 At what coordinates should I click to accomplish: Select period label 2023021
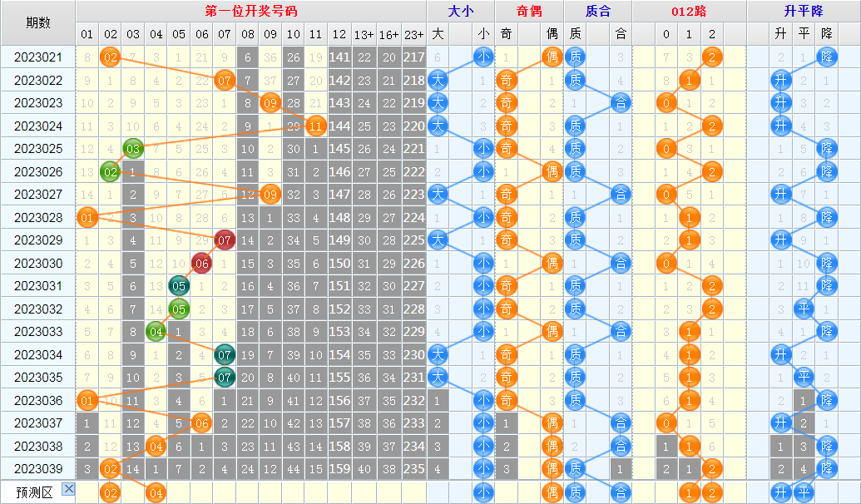38,57
